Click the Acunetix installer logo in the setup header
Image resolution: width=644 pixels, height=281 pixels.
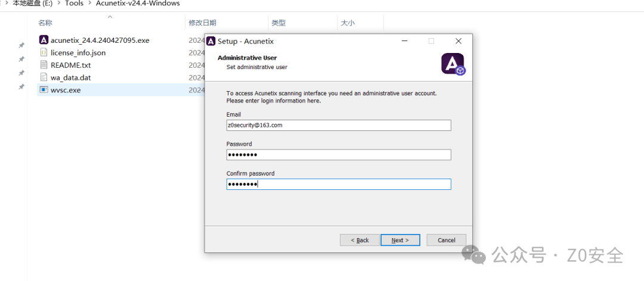click(453, 64)
